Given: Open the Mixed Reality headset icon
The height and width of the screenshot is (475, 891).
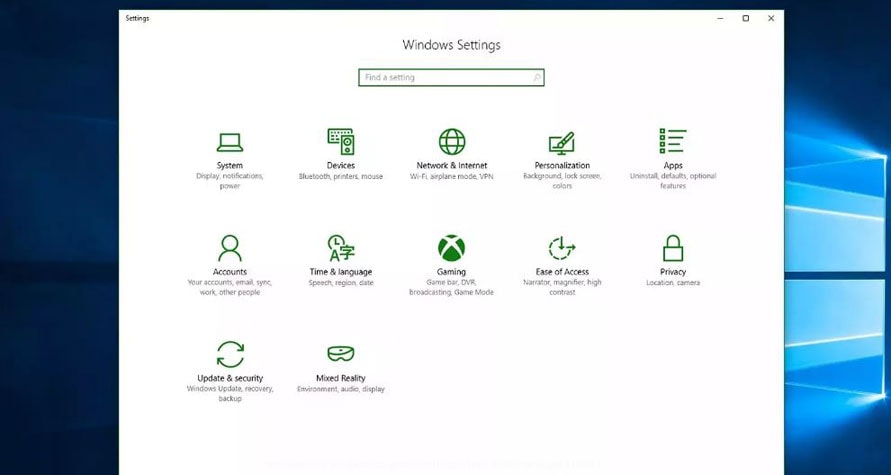Looking at the screenshot, I should tap(341, 354).
